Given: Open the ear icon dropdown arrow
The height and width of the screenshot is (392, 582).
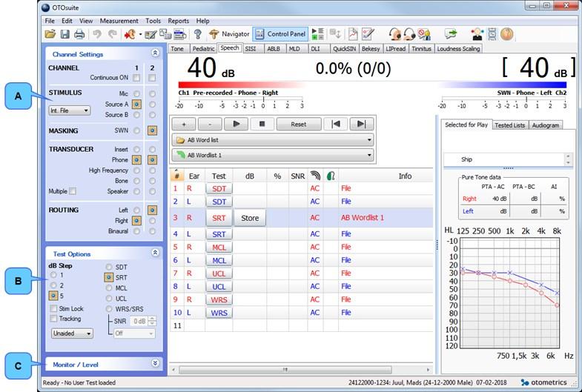Looking at the screenshot, I should [x=140, y=35].
